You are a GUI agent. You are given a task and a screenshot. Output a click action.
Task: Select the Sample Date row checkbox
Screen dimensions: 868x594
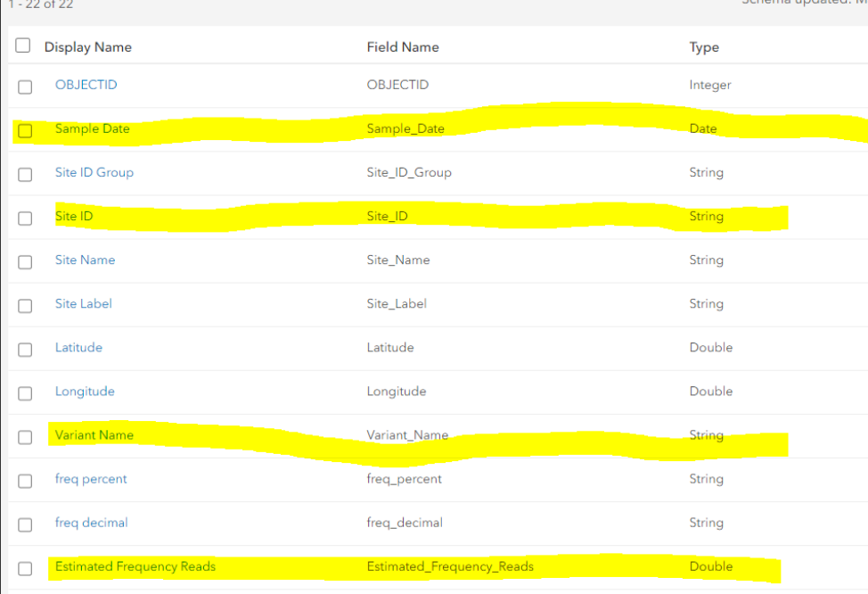click(x=25, y=130)
